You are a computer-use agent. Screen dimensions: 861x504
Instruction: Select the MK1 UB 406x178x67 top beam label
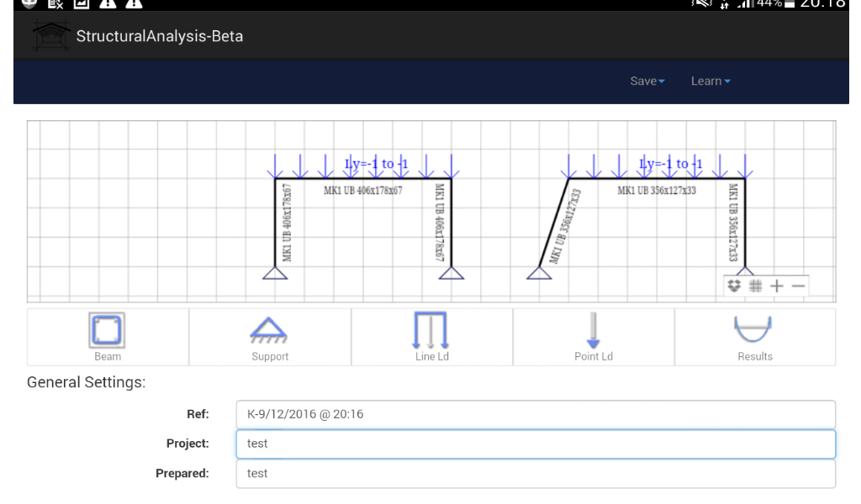point(363,191)
